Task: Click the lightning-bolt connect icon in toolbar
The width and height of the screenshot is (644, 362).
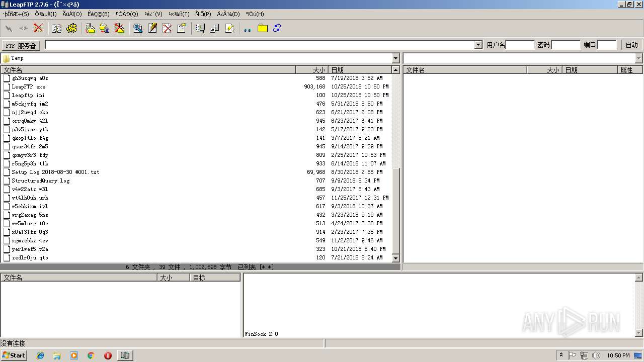Action: pyautogui.click(x=9, y=29)
